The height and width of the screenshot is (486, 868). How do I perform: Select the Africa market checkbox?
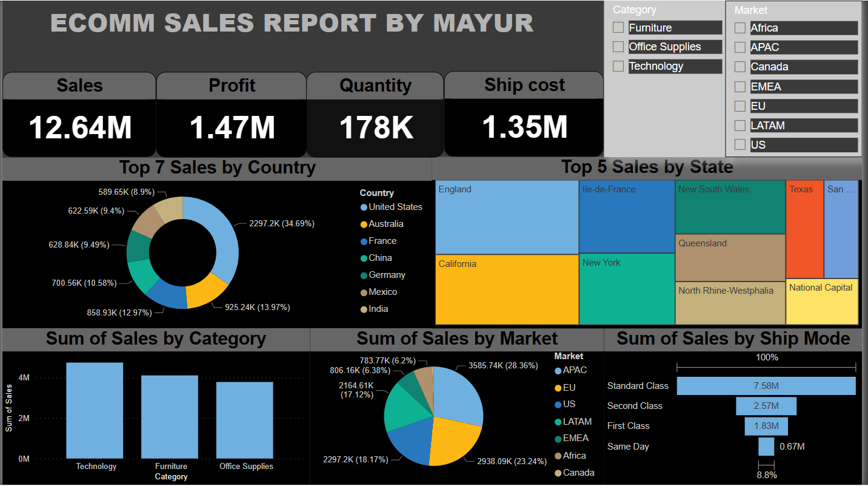(x=740, y=28)
